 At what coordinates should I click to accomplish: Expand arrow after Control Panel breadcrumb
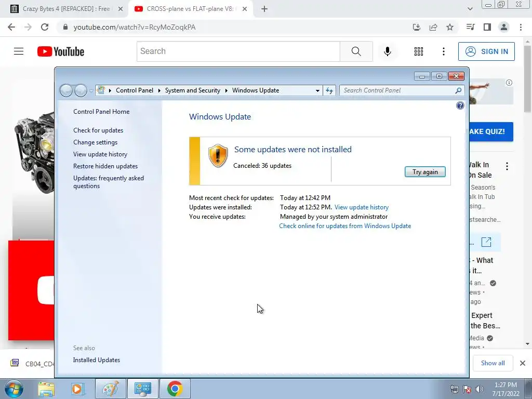click(x=159, y=90)
